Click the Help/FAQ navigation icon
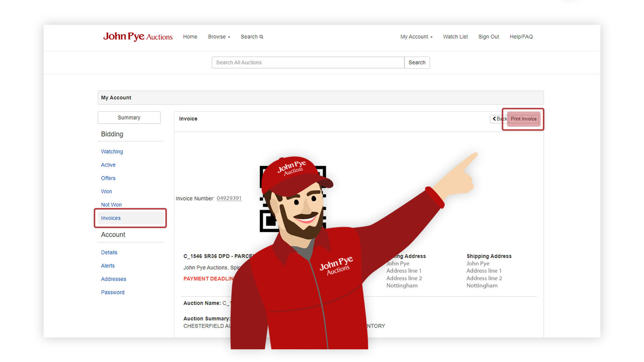644x362 pixels. [x=522, y=37]
